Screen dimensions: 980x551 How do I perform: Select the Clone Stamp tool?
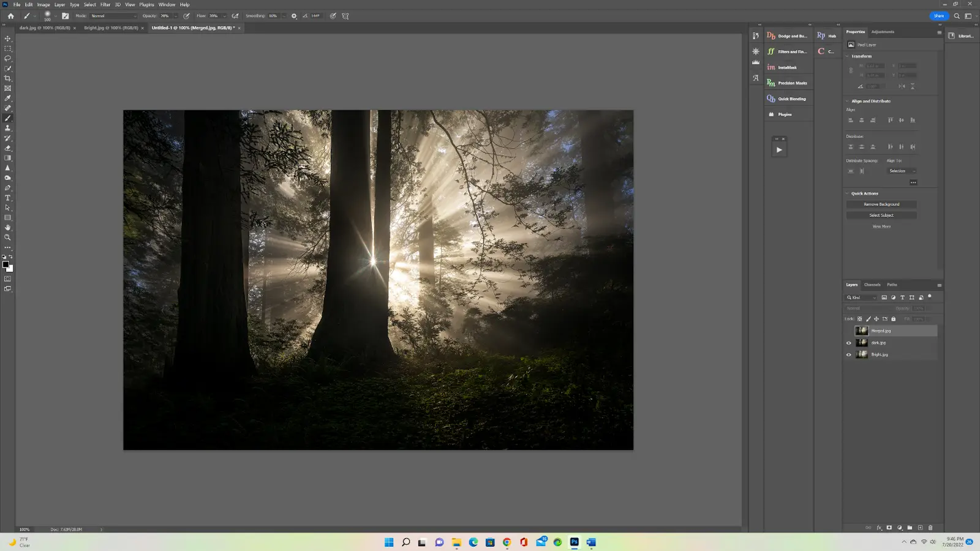point(7,128)
